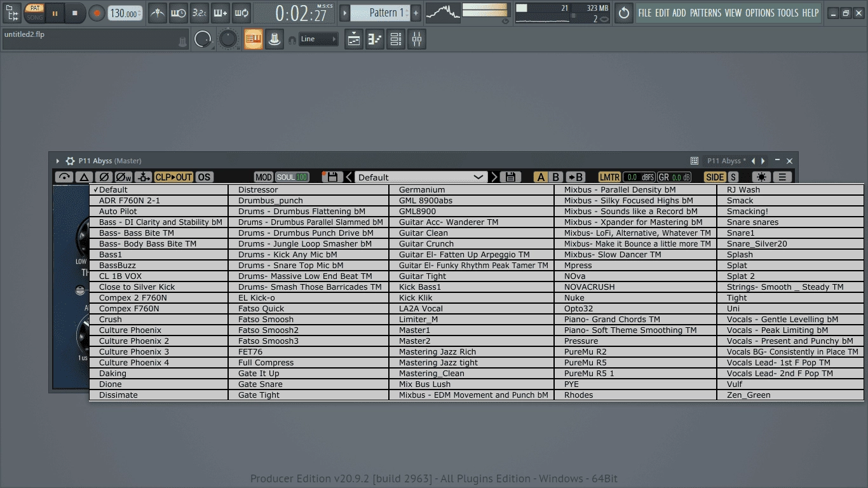Open the Channel rack icon
The height and width of the screenshot is (488, 868).
tap(396, 39)
